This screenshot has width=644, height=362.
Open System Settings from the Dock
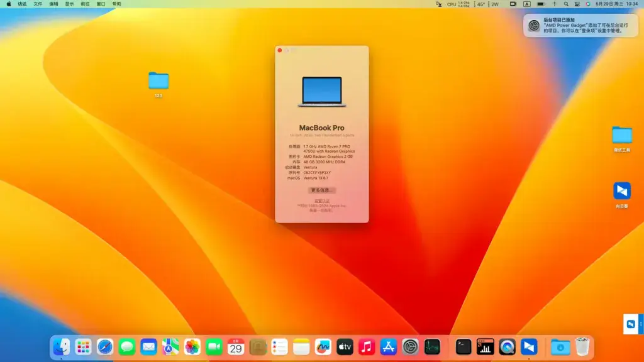coord(410,347)
